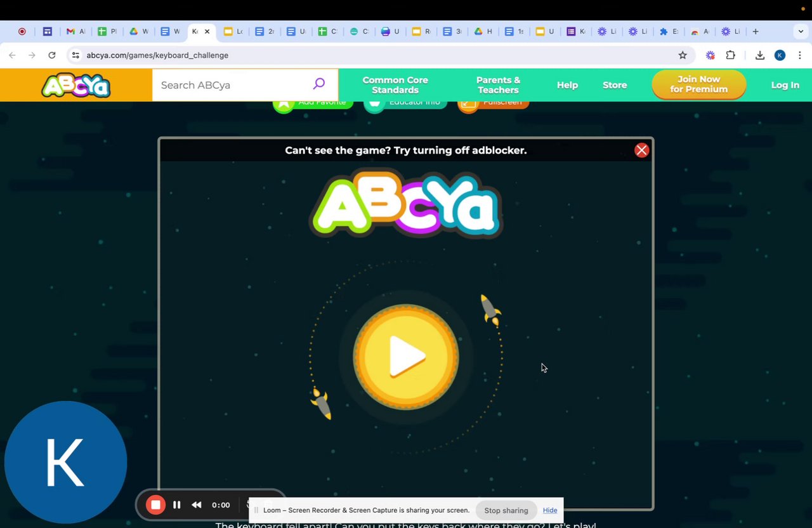The height and width of the screenshot is (528, 812).
Task: Close the active ABCya tab
Action: coord(207,31)
